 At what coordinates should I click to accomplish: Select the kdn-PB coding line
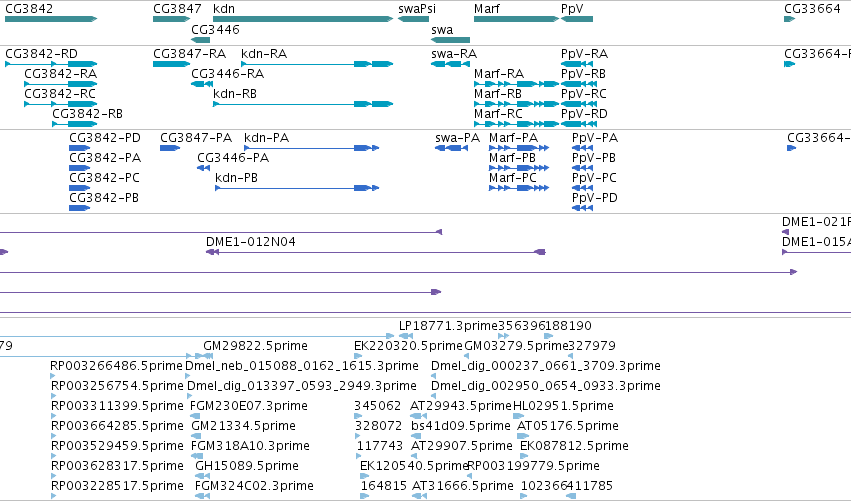[x=297, y=188]
